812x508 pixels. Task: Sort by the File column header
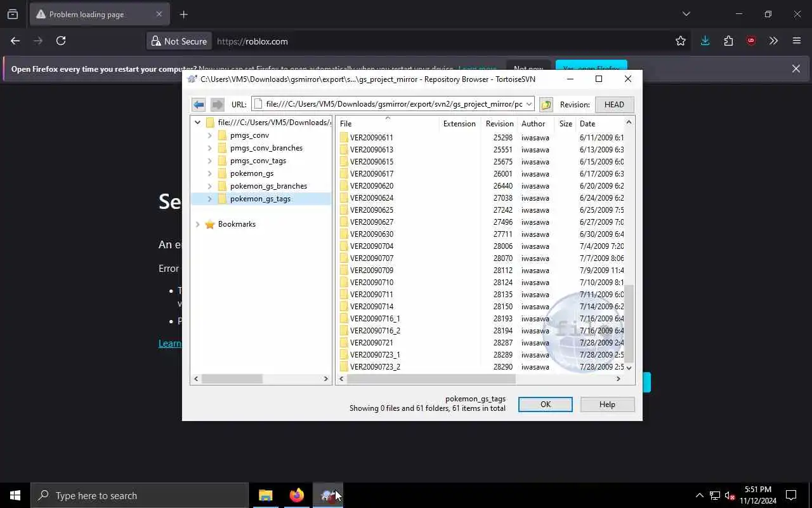pyautogui.click(x=388, y=124)
